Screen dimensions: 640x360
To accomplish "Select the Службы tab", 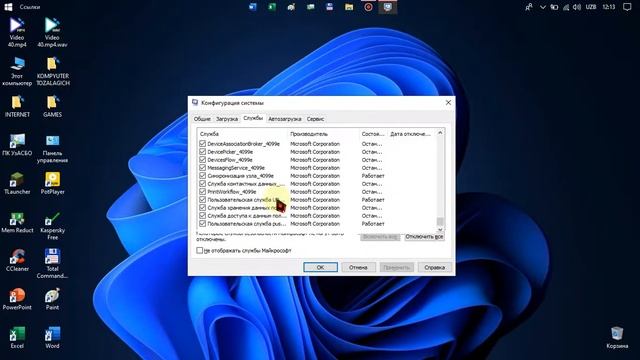I will (253, 118).
